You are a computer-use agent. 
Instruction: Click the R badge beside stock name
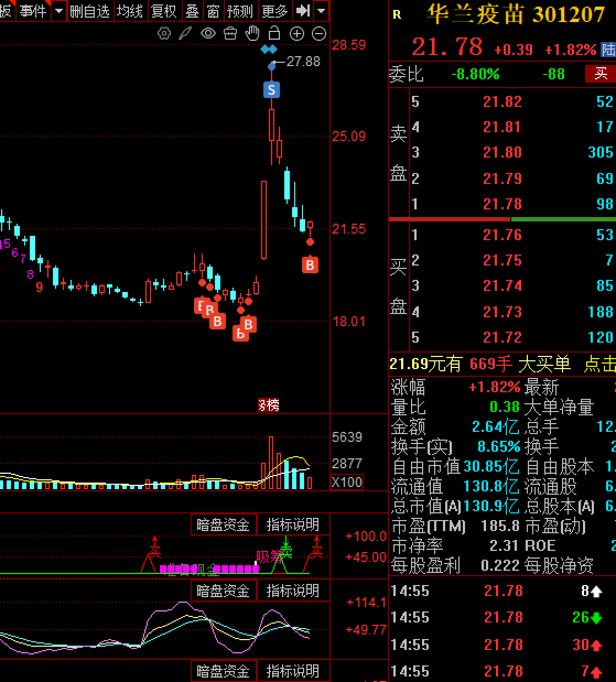pyautogui.click(x=397, y=15)
